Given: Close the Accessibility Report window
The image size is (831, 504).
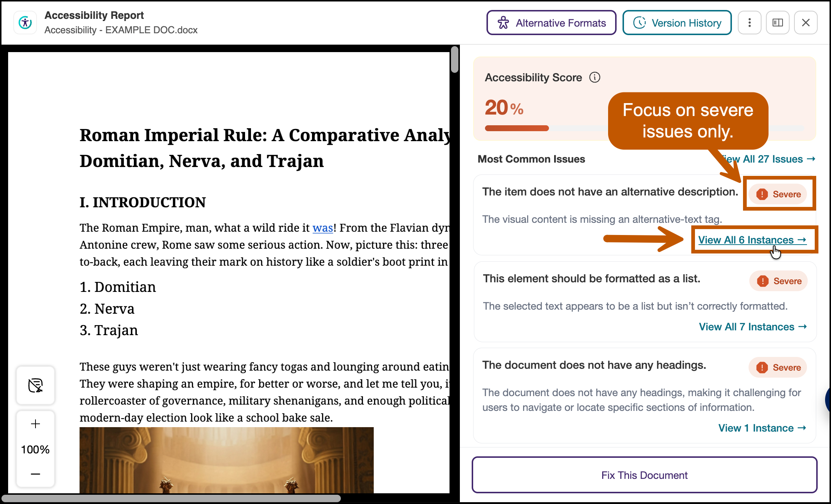Looking at the screenshot, I should coord(805,23).
